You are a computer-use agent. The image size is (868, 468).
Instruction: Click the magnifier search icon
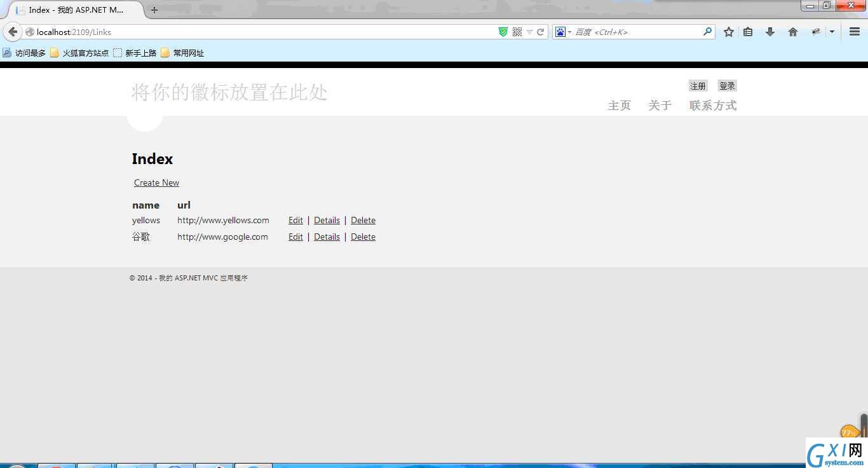707,31
